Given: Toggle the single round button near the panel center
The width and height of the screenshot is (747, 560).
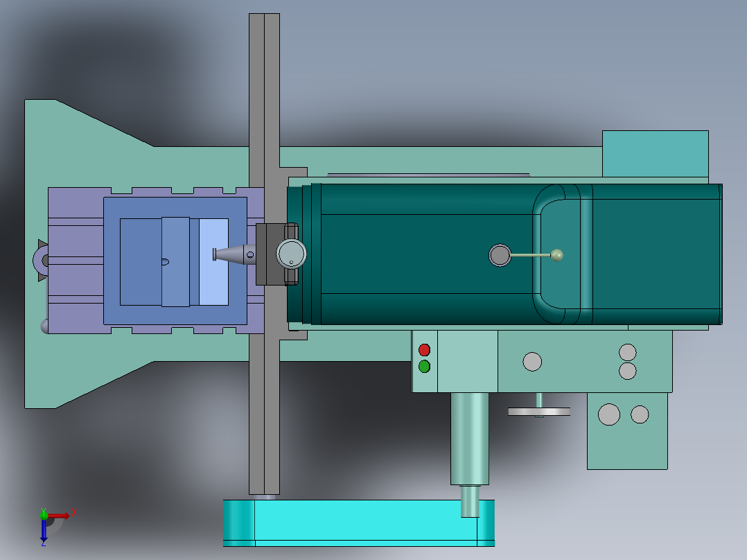Looking at the screenshot, I should (532, 362).
